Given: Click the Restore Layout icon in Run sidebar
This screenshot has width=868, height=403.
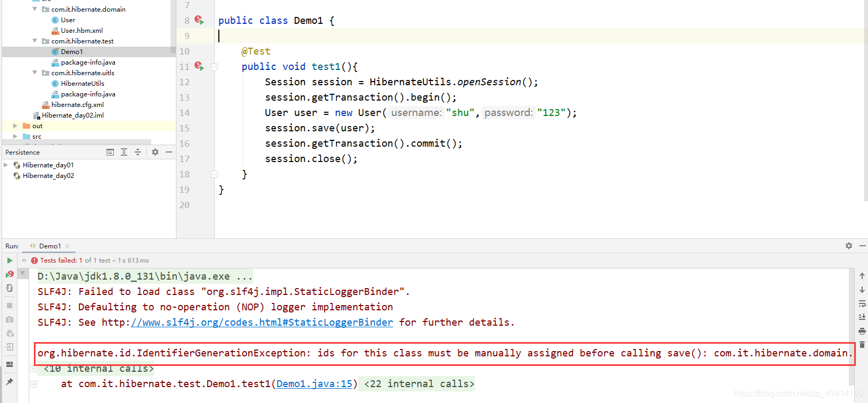Looking at the screenshot, I should (x=10, y=364).
